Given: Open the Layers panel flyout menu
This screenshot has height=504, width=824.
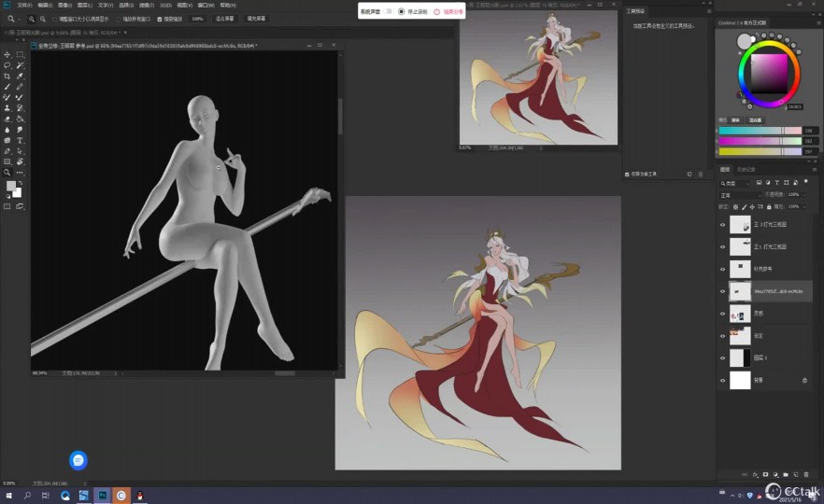Looking at the screenshot, I should coord(814,170).
